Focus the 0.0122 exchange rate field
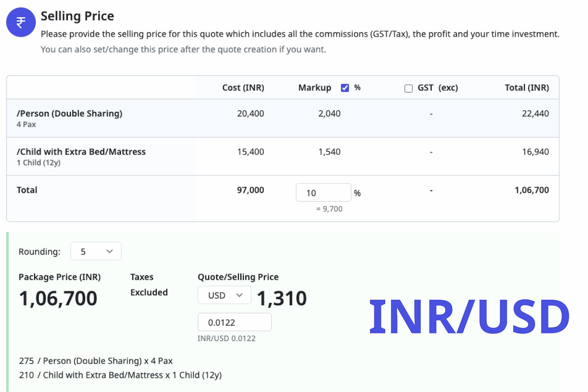Screen dimensions: 588x392 click(234, 322)
